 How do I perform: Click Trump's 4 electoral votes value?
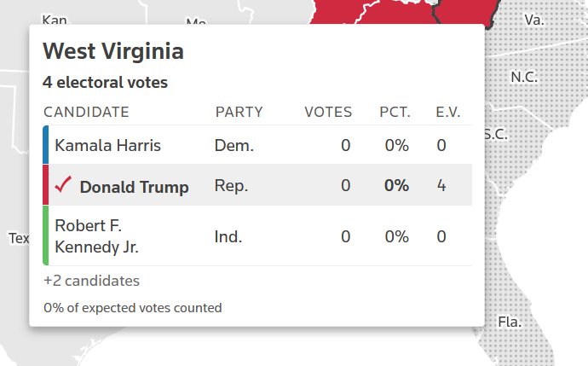pos(441,185)
